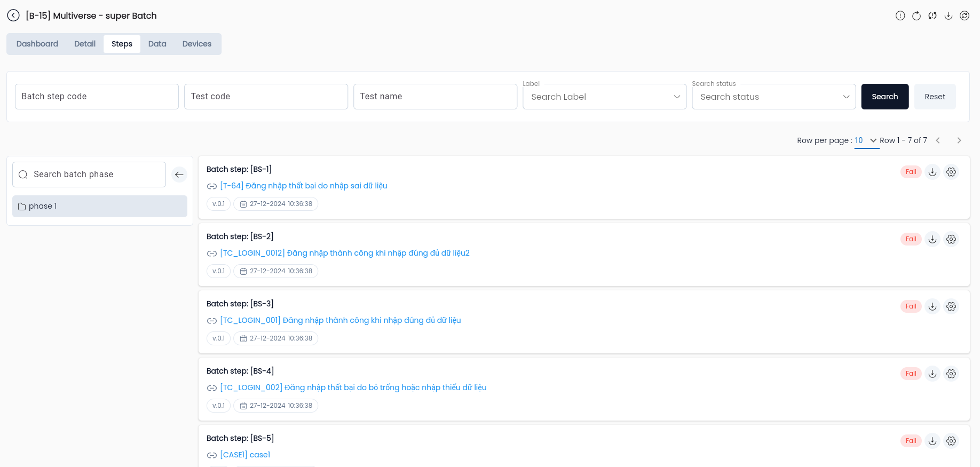Click the info icon in top-right header
This screenshot has width=980, height=467.
[x=900, y=15]
